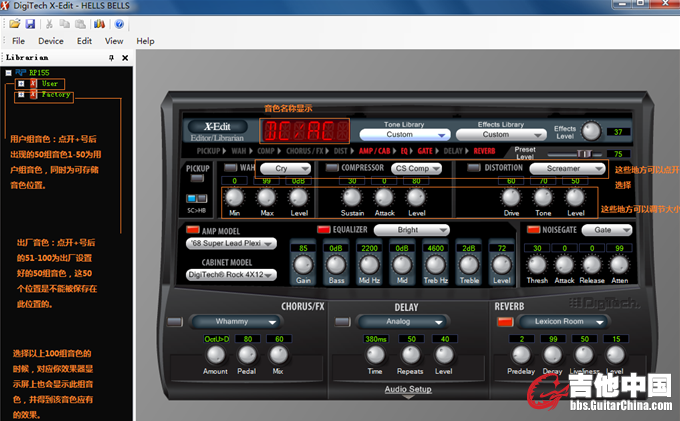The height and width of the screenshot is (421, 680).
Task: Open the View menu
Action: [x=114, y=41]
